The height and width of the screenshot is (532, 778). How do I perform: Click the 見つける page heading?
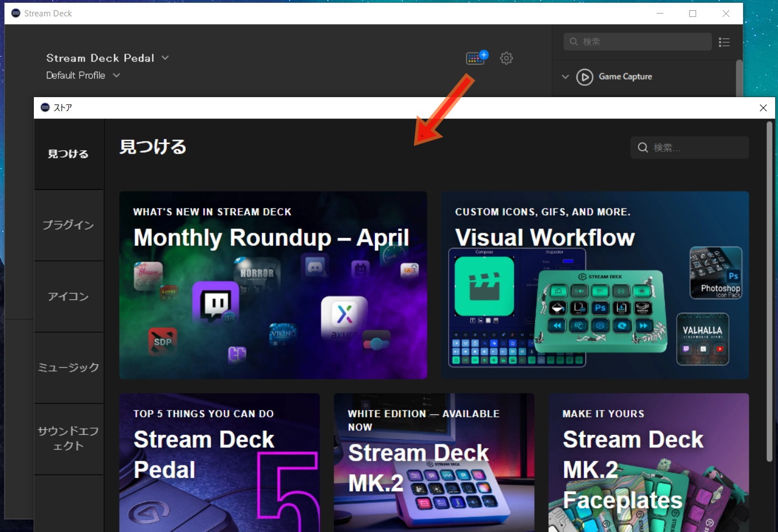153,147
